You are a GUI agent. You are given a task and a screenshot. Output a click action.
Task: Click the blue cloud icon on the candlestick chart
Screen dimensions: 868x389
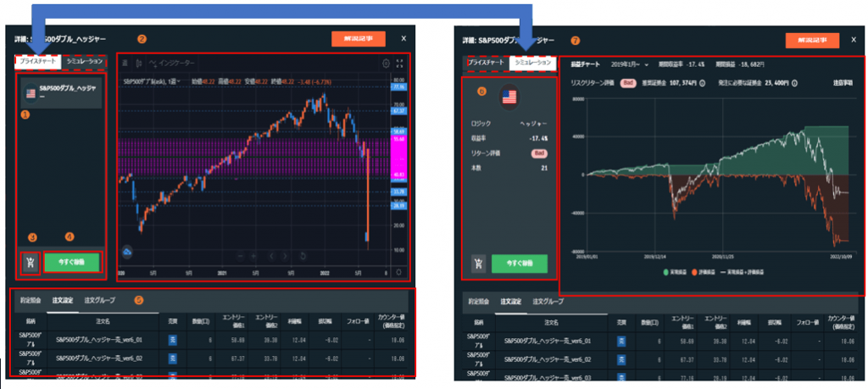coord(127,252)
